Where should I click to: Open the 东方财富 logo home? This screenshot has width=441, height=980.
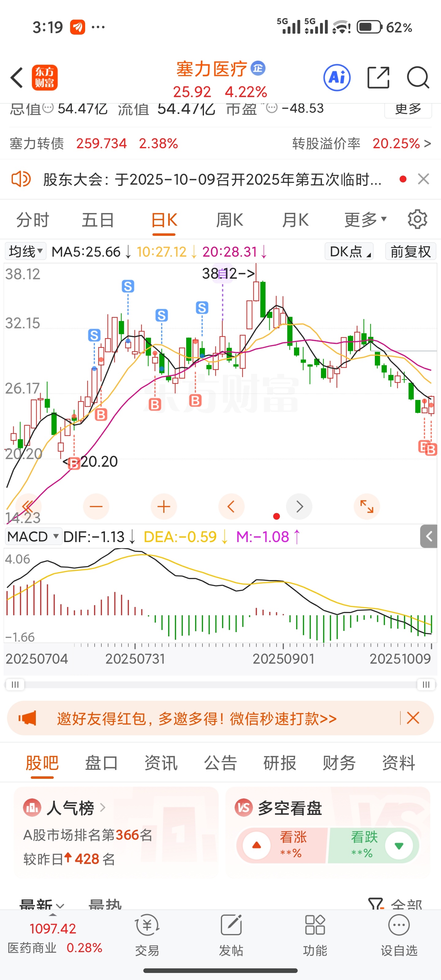(45, 77)
